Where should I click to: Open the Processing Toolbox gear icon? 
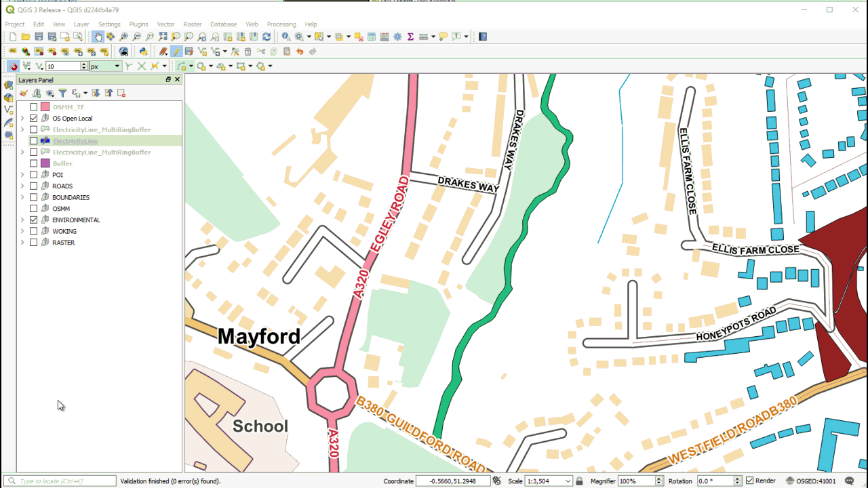(x=397, y=37)
